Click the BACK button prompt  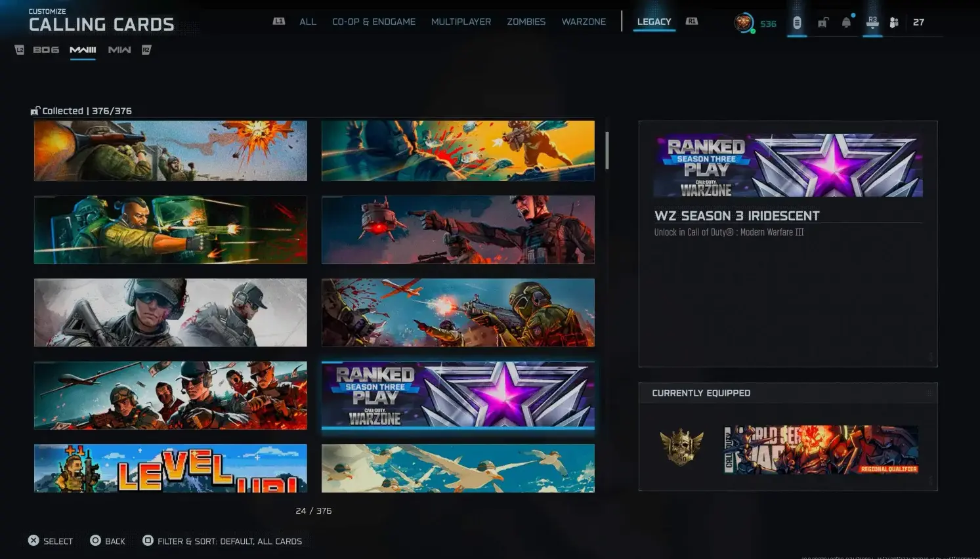coord(115,541)
